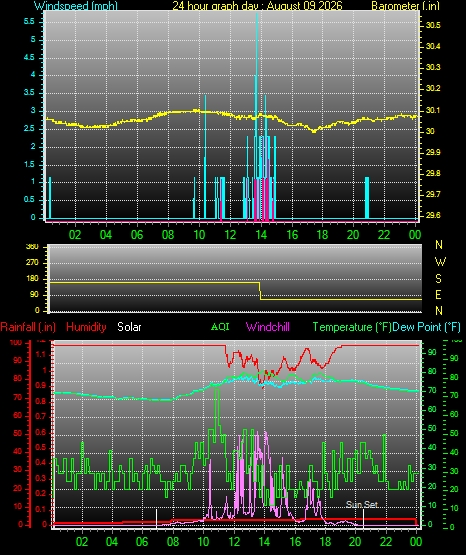Screen dimensions: 466x555
Task: Select the "Solar" legend label
Action: (129, 327)
